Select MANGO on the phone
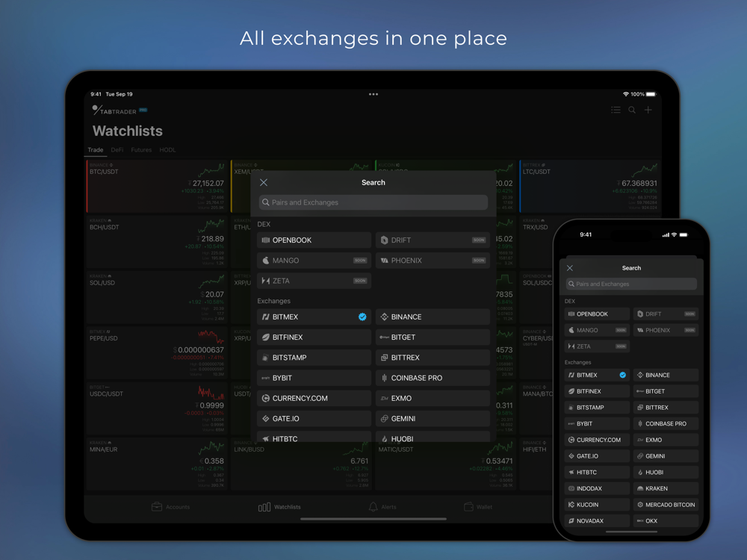 (x=597, y=330)
